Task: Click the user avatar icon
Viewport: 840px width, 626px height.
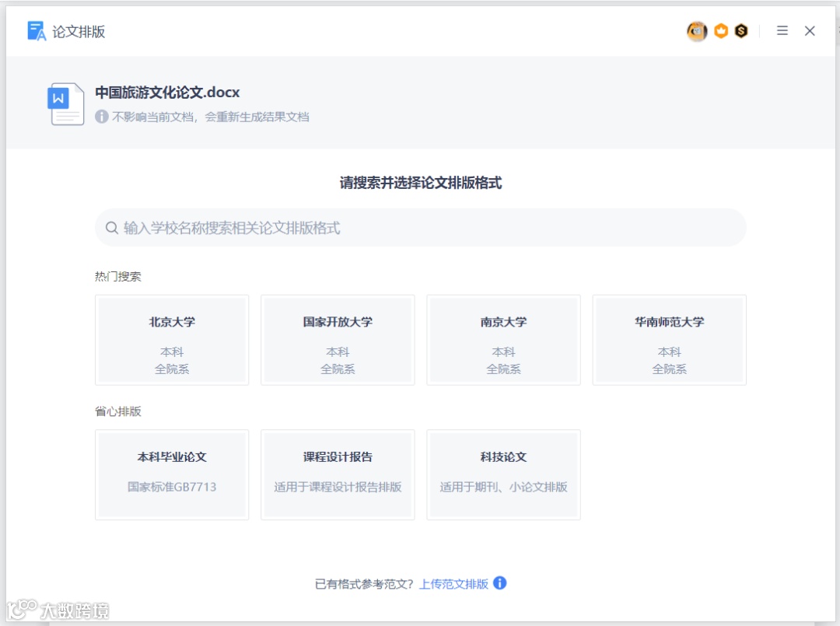Action: 696,31
